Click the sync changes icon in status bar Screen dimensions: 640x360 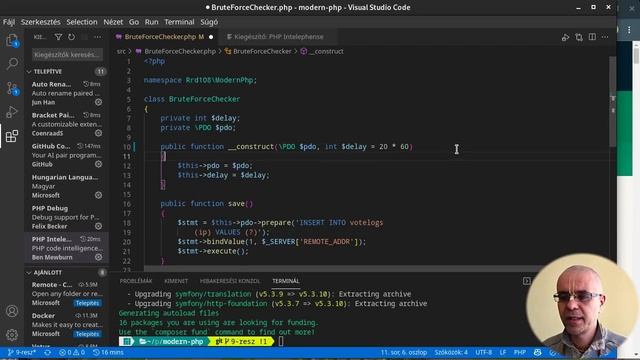pyautogui.click(x=48, y=352)
